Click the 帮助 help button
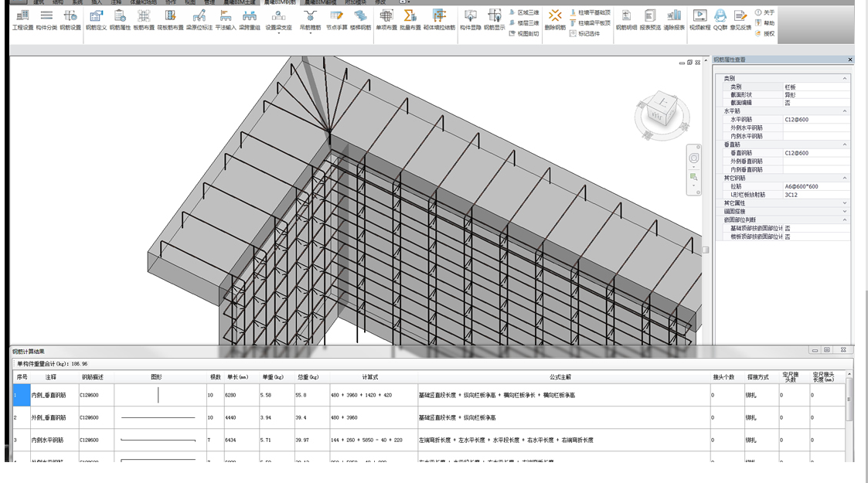The height and width of the screenshot is (483, 868). (764, 23)
